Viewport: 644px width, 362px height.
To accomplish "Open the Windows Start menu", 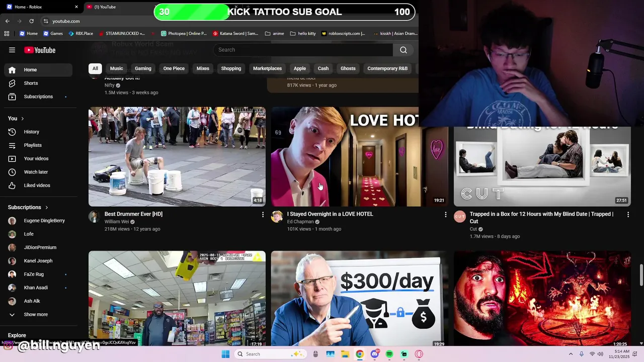I will [225, 354].
